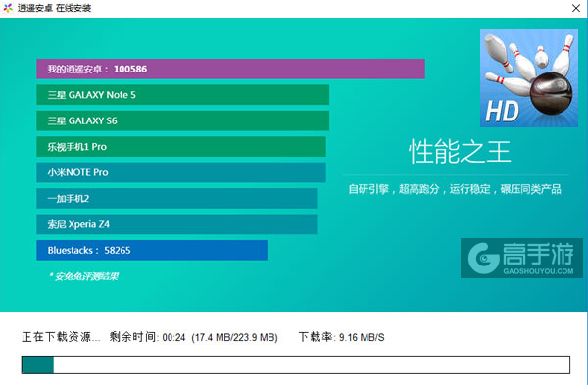588x385 pixels.
Task: Click the 正在下载资源 status text
Action: pyautogui.click(x=61, y=337)
